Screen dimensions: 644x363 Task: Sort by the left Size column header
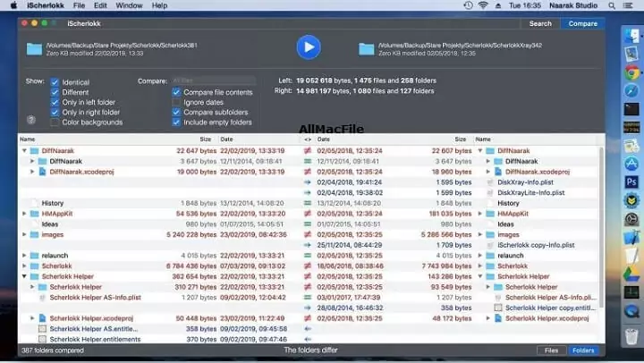click(x=206, y=139)
